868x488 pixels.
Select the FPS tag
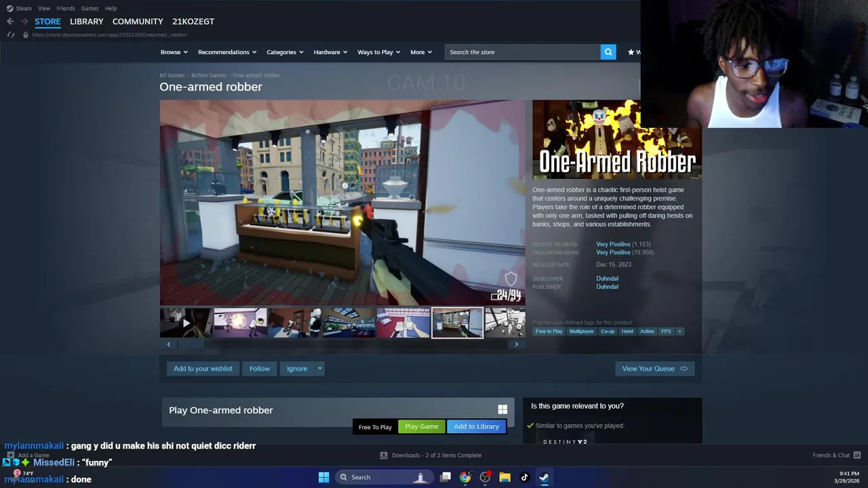click(666, 331)
